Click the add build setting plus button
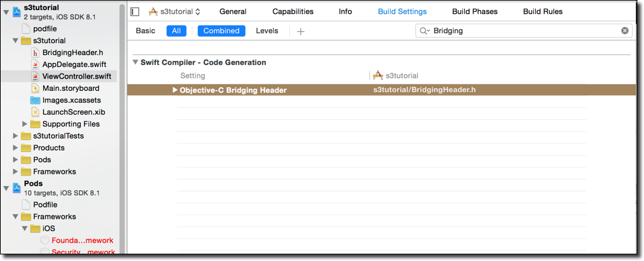This screenshot has width=644, height=261. [300, 31]
